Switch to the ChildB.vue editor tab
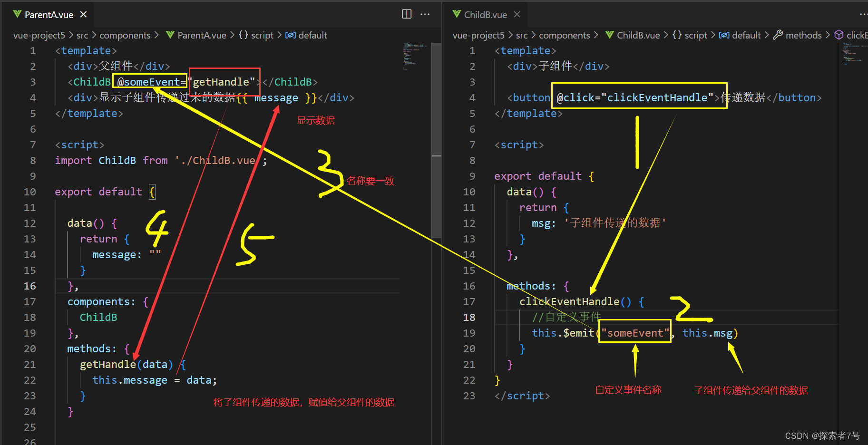 485,15
